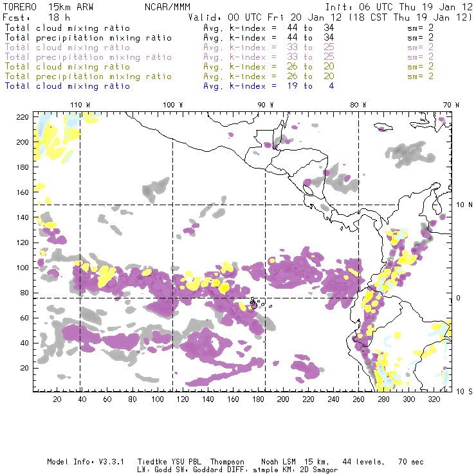The height and width of the screenshot is (476, 476).
Task: Click olive 'Avg. k-index = 26 to 20' on cloud row
Action: click(269, 66)
